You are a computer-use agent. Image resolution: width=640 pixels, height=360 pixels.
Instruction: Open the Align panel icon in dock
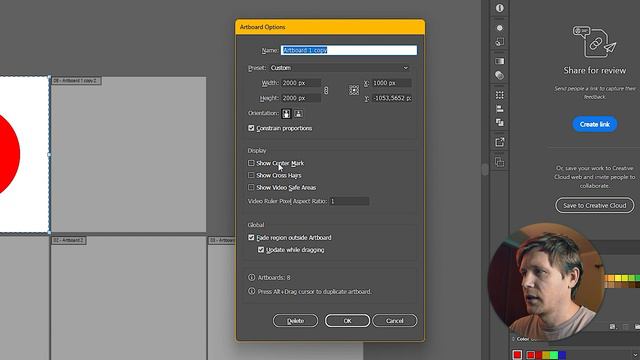click(x=500, y=109)
